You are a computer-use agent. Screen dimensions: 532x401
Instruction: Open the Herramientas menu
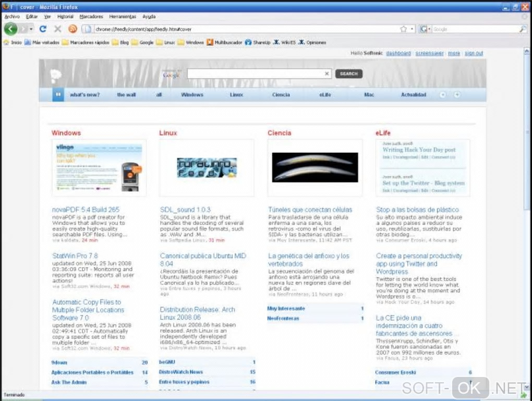tap(123, 16)
